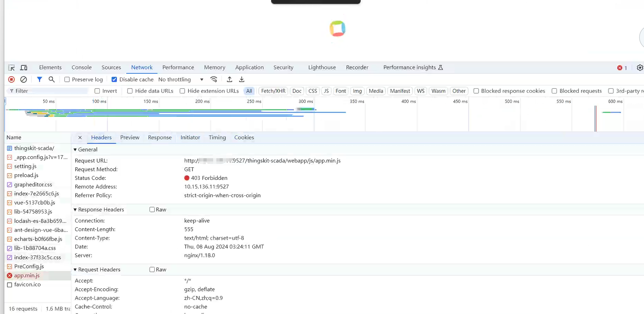644x314 pixels.
Task: Filter requests by Fetch/XHR type
Action: (273, 91)
